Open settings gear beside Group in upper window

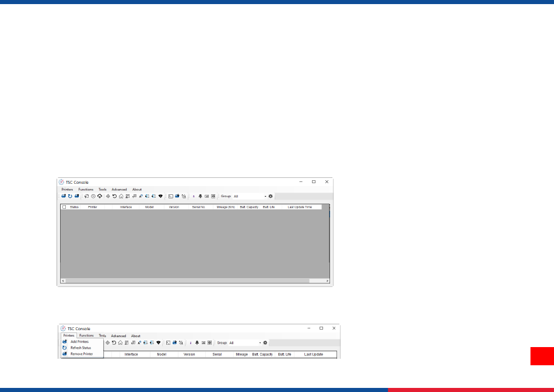271,197
